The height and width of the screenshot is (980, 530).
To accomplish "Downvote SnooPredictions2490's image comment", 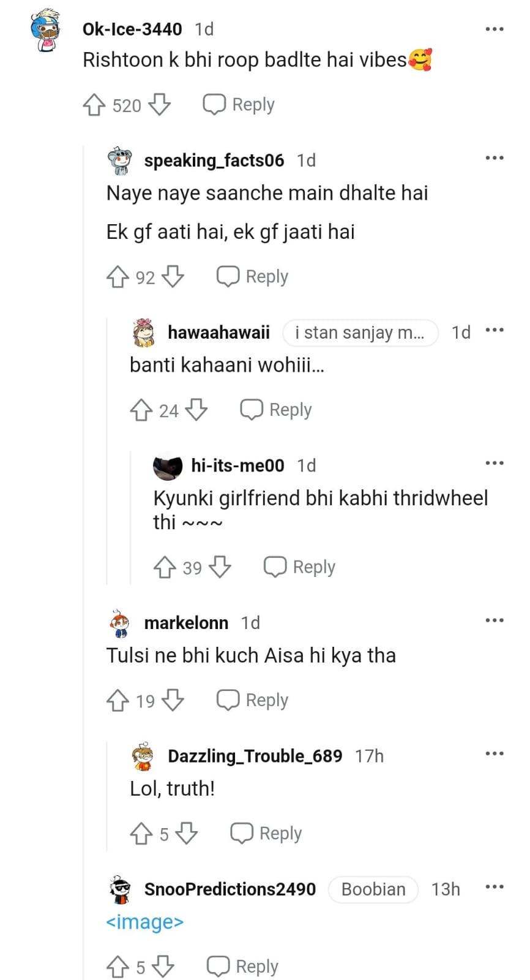I will coord(163,967).
